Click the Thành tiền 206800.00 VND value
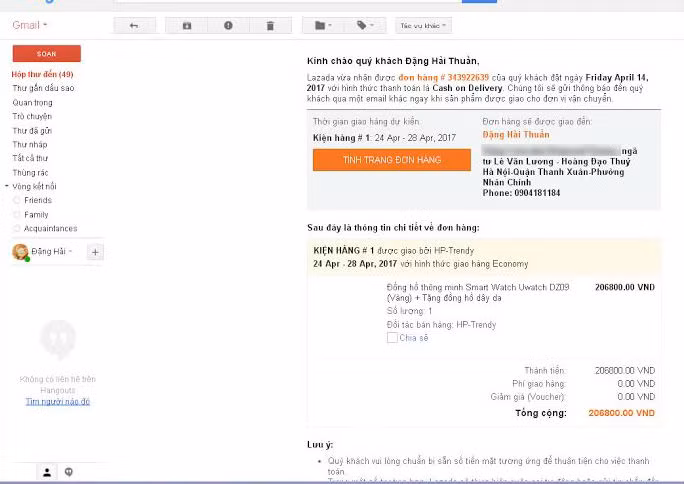The height and width of the screenshot is (484, 684). click(625, 371)
